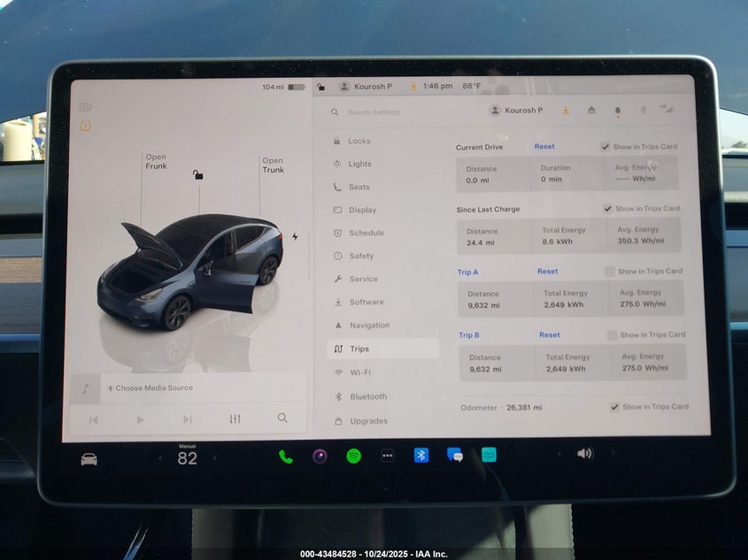Screen dimensions: 748x560
Task: Open the all apps three-dot launcher
Action: [x=388, y=456]
